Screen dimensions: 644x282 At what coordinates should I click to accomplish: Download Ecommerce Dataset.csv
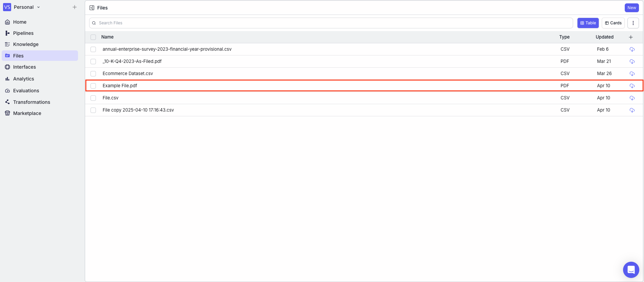[632, 74]
